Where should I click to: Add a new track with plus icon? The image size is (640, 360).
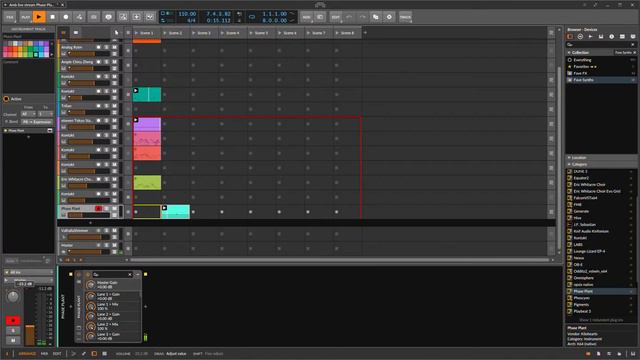point(90,223)
